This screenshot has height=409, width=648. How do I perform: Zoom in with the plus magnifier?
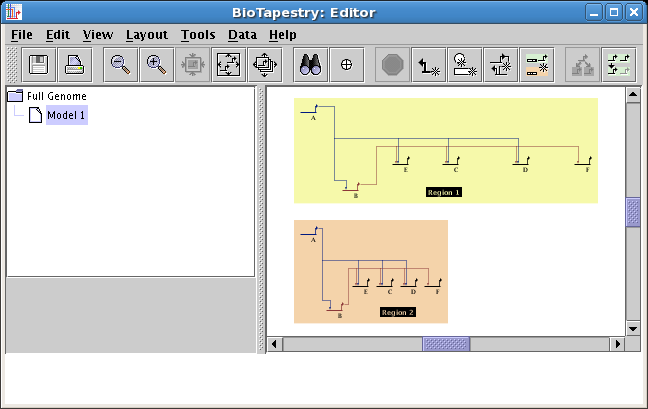click(x=156, y=65)
